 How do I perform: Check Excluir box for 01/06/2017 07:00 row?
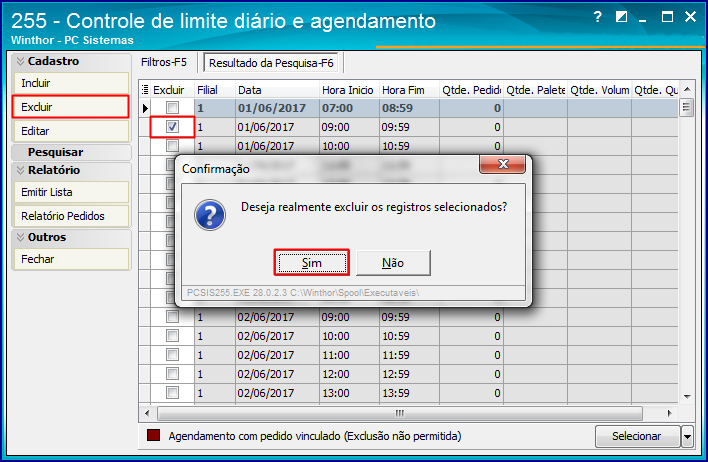(172, 107)
